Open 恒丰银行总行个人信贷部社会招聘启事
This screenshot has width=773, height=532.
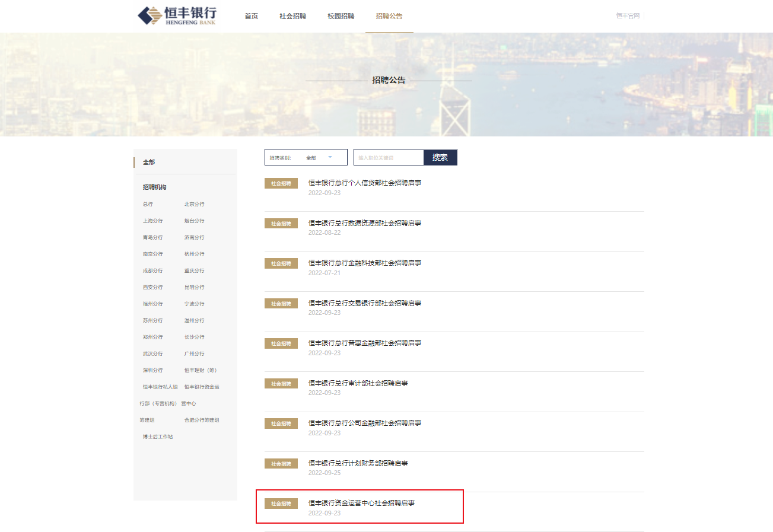click(365, 183)
